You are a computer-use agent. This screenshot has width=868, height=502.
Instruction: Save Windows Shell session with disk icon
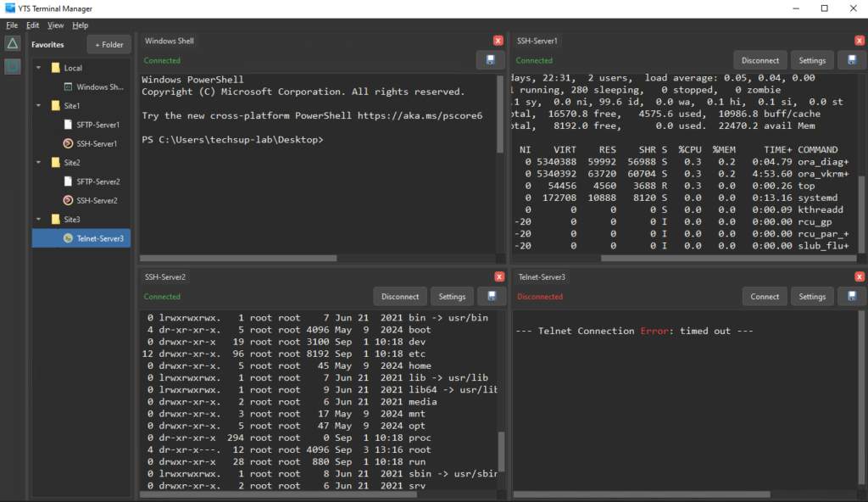tap(490, 60)
